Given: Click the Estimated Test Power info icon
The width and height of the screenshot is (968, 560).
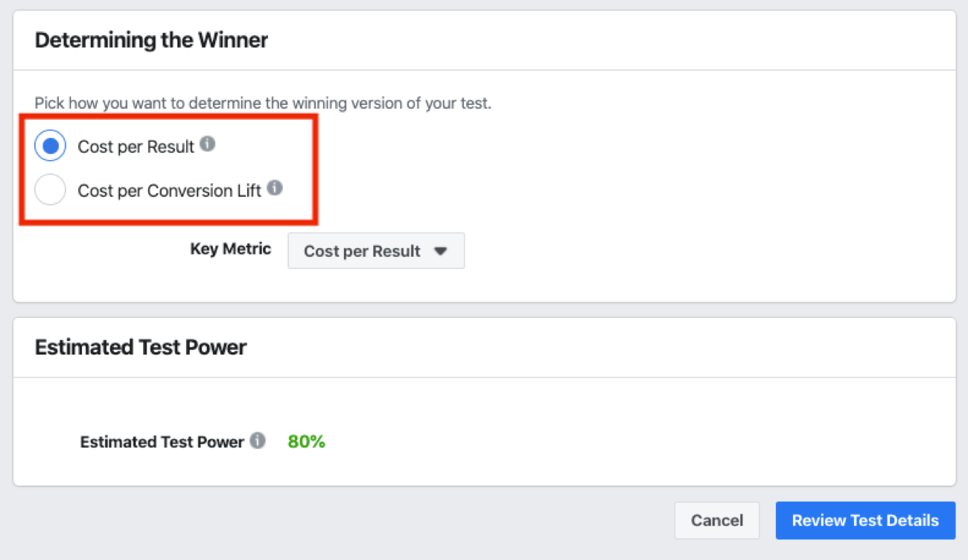Looking at the screenshot, I should [258, 441].
